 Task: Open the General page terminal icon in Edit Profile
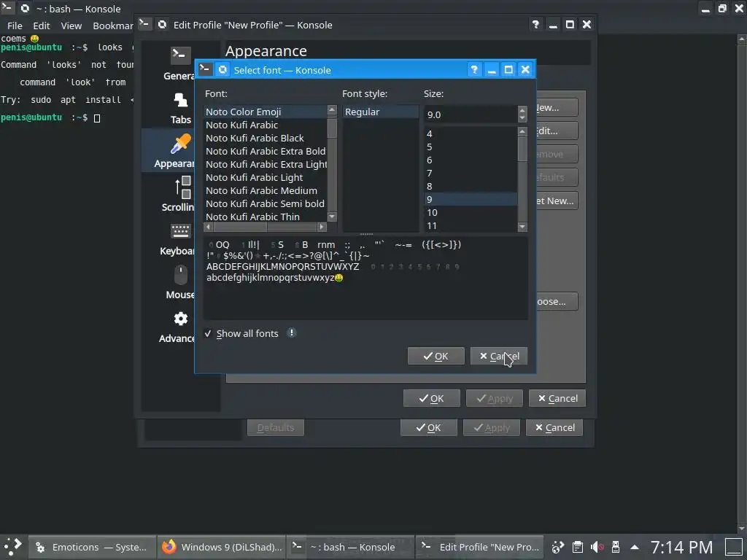(x=181, y=55)
